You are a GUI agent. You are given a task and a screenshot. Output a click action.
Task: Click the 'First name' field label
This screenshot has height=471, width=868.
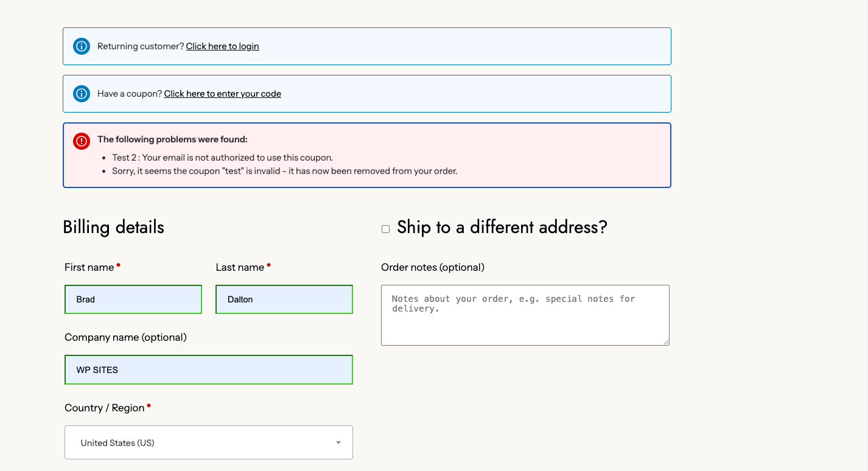point(89,267)
